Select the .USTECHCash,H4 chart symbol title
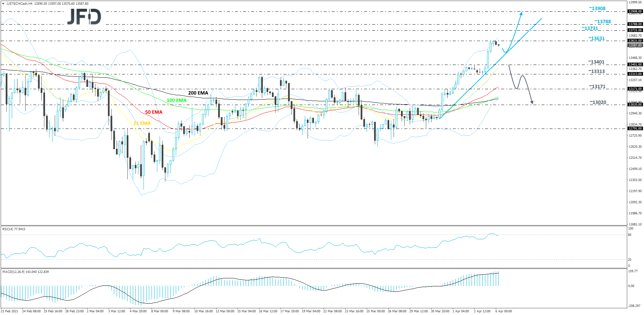 19,4
